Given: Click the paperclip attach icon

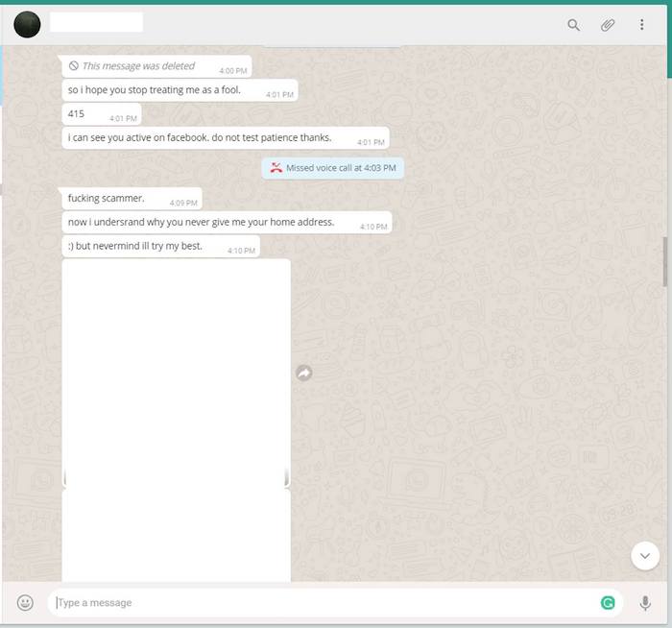Looking at the screenshot, I should pos(608,25).
